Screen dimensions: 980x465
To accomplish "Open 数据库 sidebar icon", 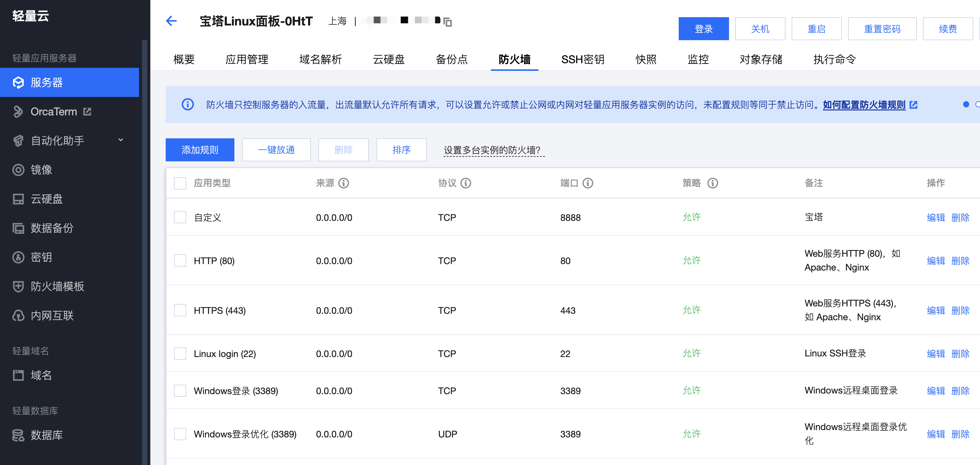I will pyautogui.click(x=18, y=435).
